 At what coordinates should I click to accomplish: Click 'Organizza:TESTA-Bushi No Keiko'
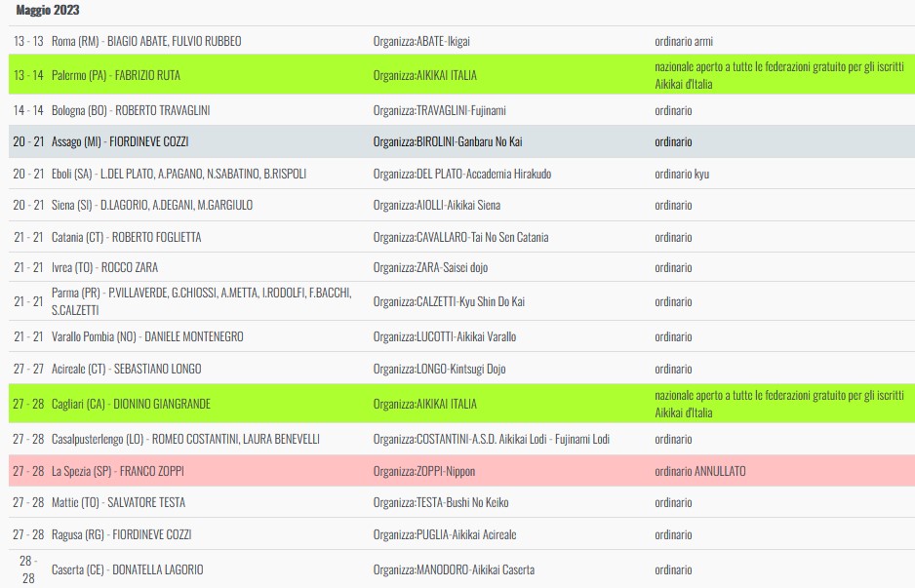coord(441,502)
